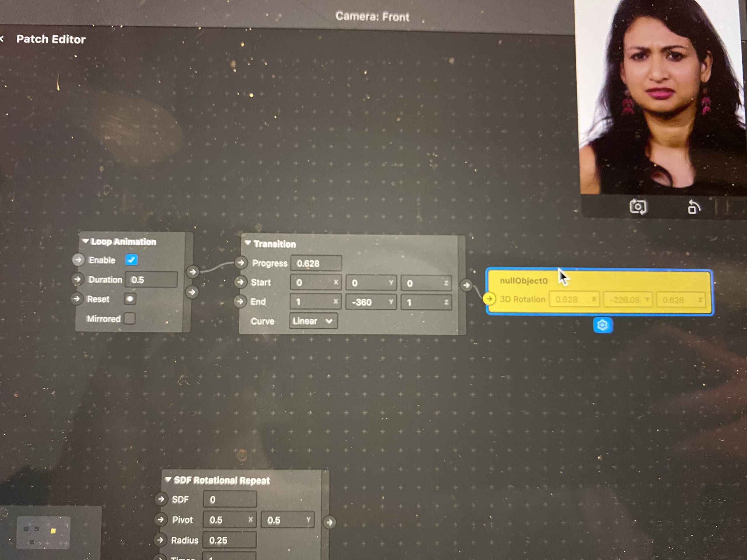Viewport: 747px width, 560px height.
Task: Open the Curve dropdown set to Linear
Action: pos(313,321)
